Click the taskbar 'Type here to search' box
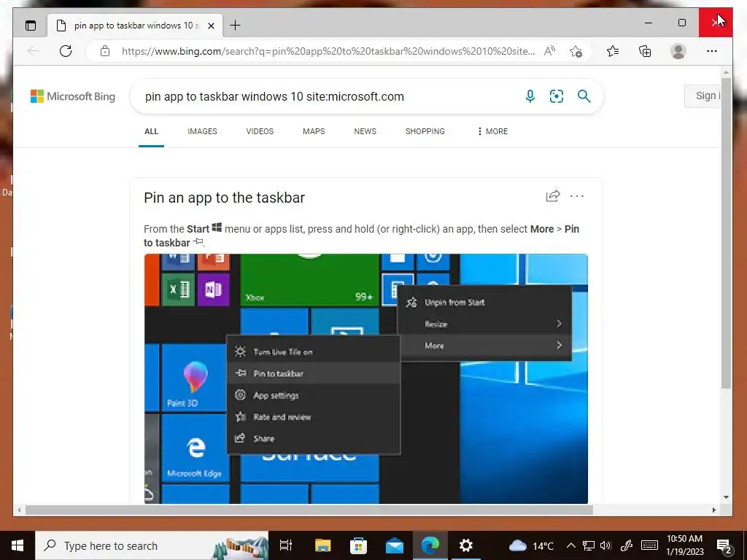The width and height of the screenshot is (747, 560). tap(152, 545)
